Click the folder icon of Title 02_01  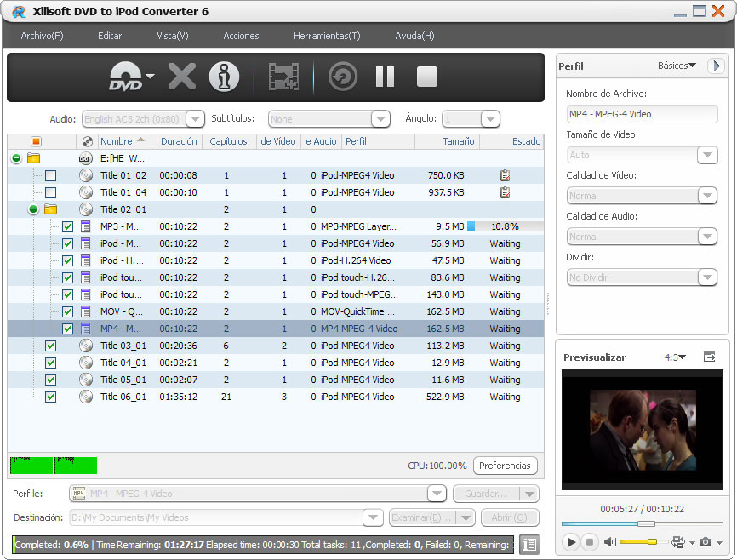point(50,209)
